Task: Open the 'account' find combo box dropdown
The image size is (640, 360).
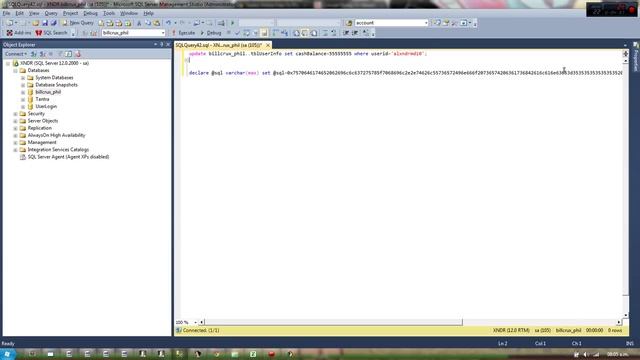Action: [426, 23]
